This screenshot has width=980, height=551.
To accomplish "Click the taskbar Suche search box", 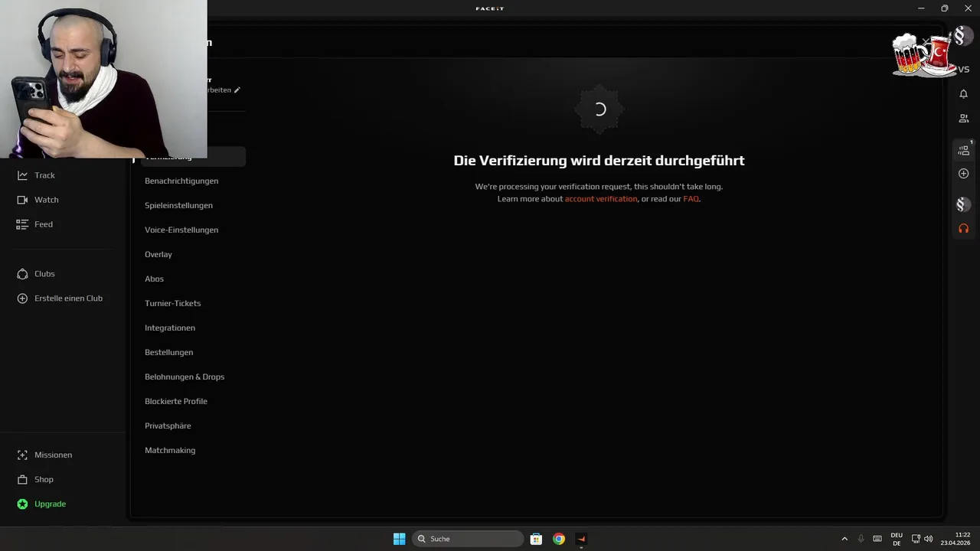I will click(468, 539).
